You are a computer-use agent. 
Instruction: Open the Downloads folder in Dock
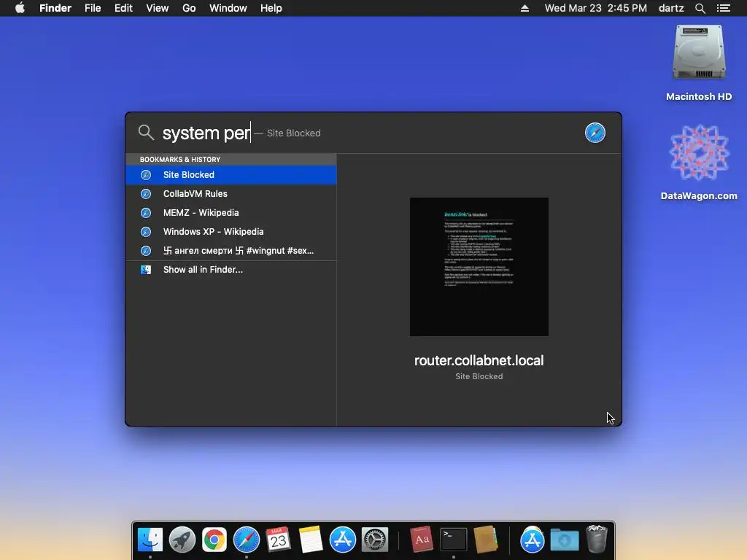[x=564, y=540]
